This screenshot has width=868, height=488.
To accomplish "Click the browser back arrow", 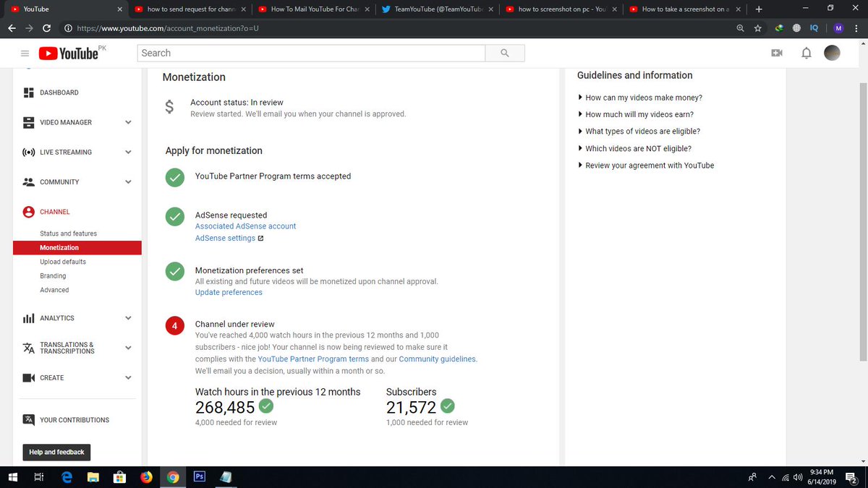I will click(12, 28).
